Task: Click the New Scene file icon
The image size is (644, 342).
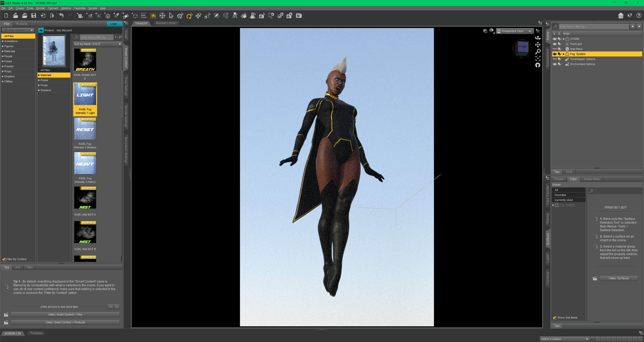Action: point(6,15)
